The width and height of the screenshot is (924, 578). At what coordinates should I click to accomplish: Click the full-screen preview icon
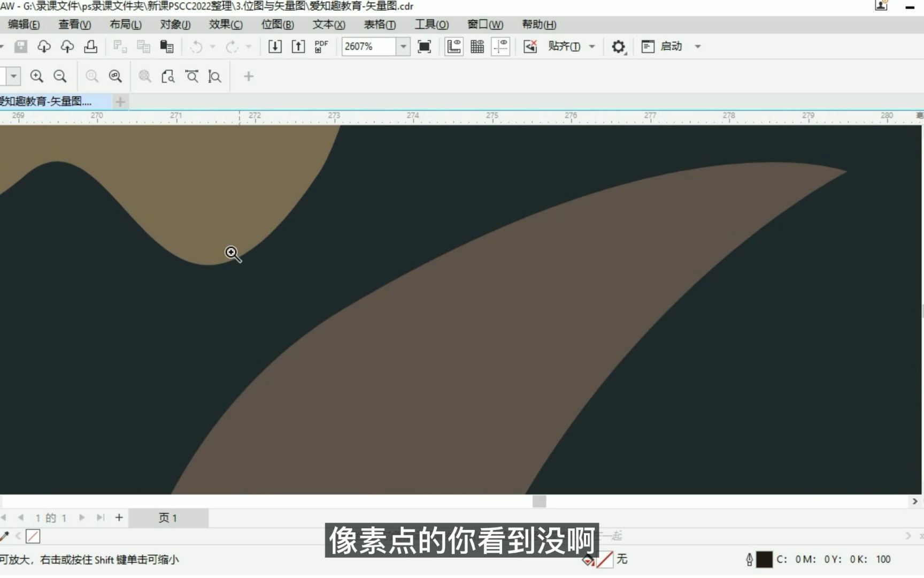coord(424,47)
